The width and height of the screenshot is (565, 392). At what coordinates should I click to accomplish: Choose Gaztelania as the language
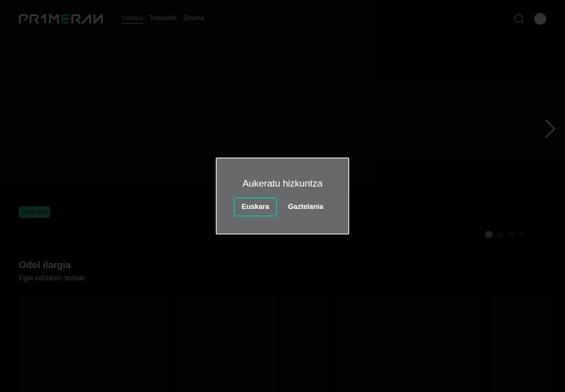point(306,207)
